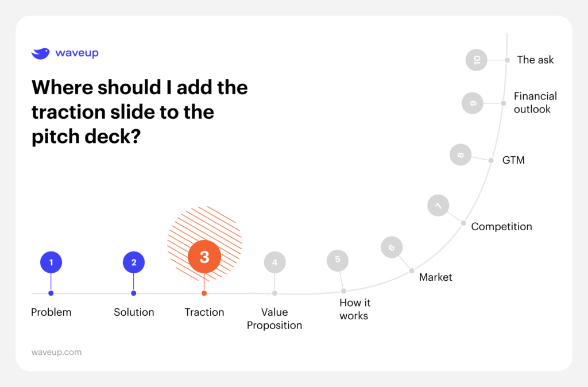Select the Value Proposition label

274,319
